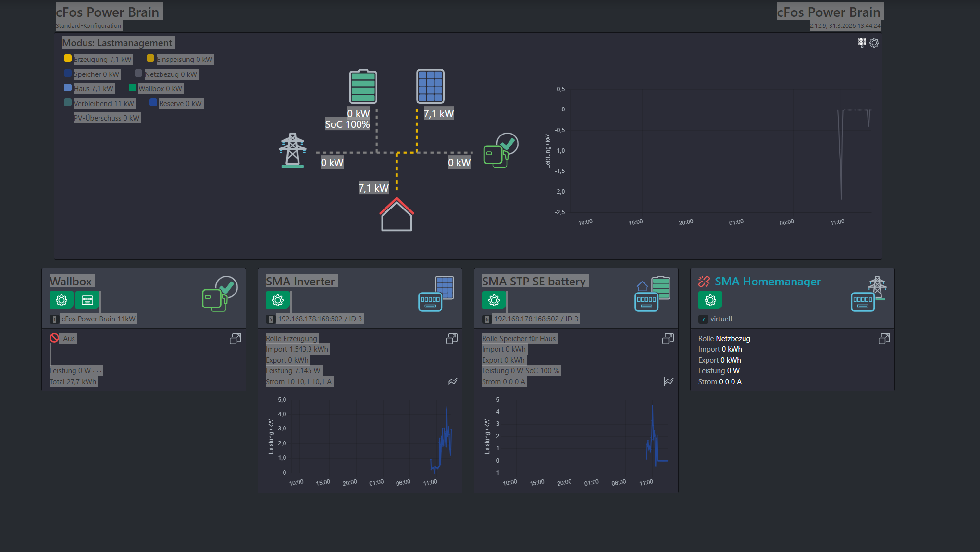Click the dashboard settings gear icon
The image size is (980, 552).
click(874, 43)
